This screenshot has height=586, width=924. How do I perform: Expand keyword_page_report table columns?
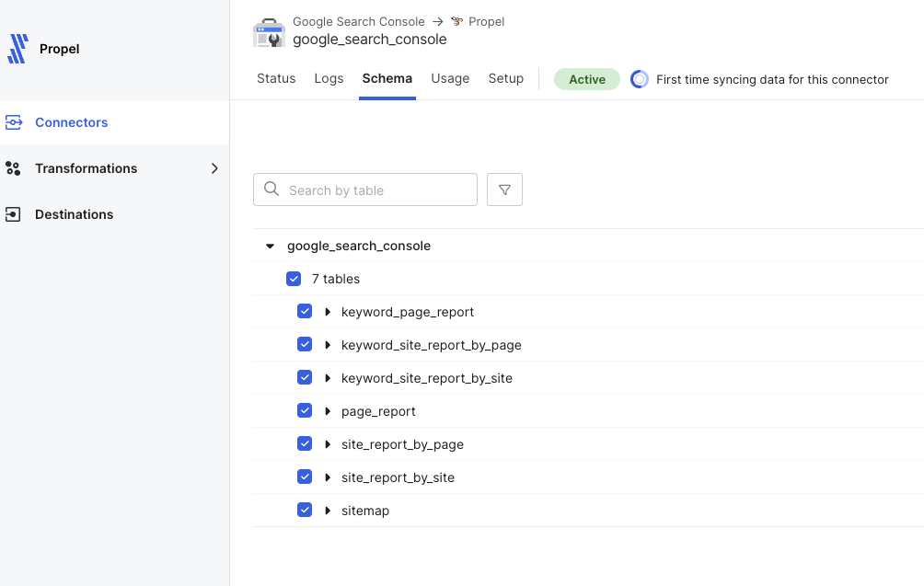328,312
